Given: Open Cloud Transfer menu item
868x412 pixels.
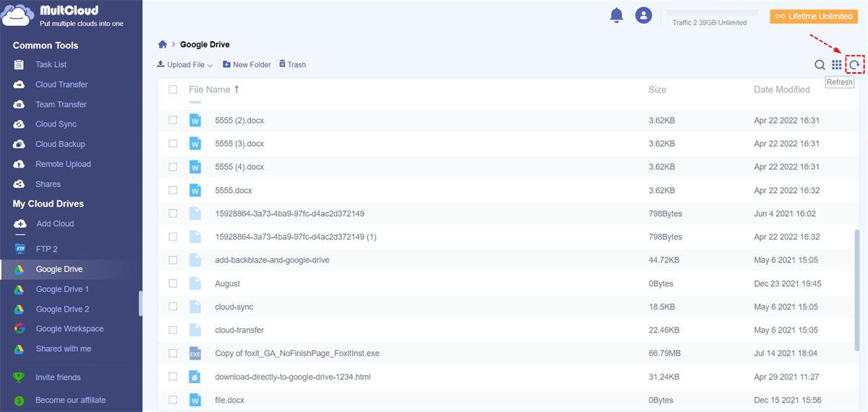Looking at the screenshot, I should point(61,85).
